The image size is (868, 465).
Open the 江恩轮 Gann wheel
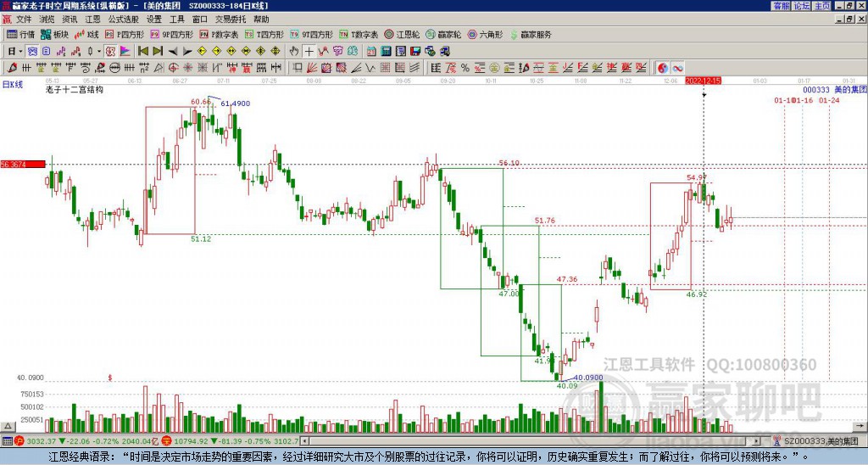402,34
